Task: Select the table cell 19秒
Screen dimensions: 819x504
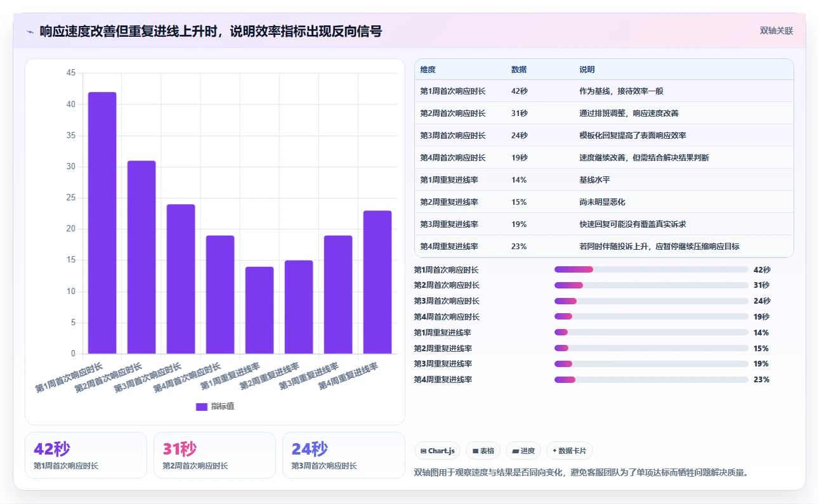Action: pyautogui.click(x=519, y=158)
